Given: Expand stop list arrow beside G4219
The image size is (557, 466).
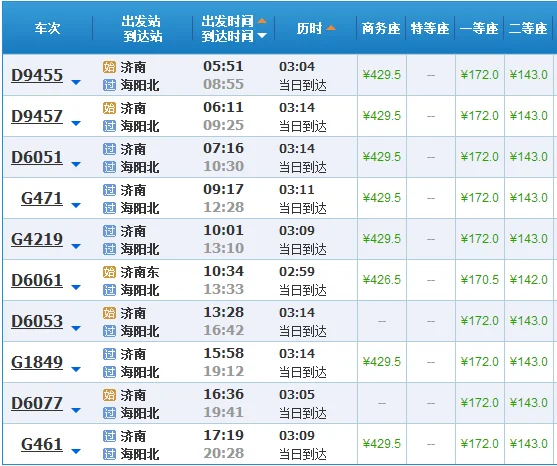Looking at the screenshot, I should tap(76, 246).
